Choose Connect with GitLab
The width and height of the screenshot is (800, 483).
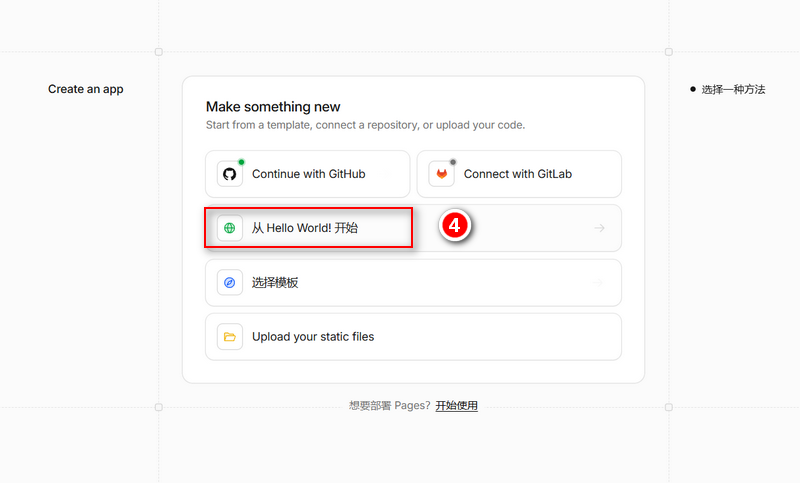point(519,174)
